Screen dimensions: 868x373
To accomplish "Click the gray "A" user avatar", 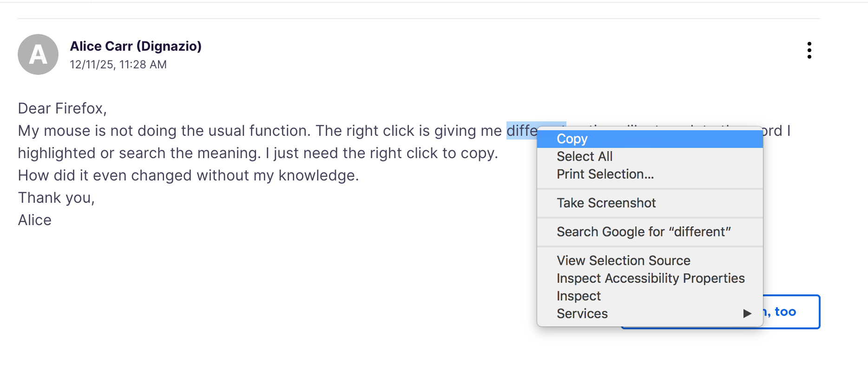I will (38, 54).
